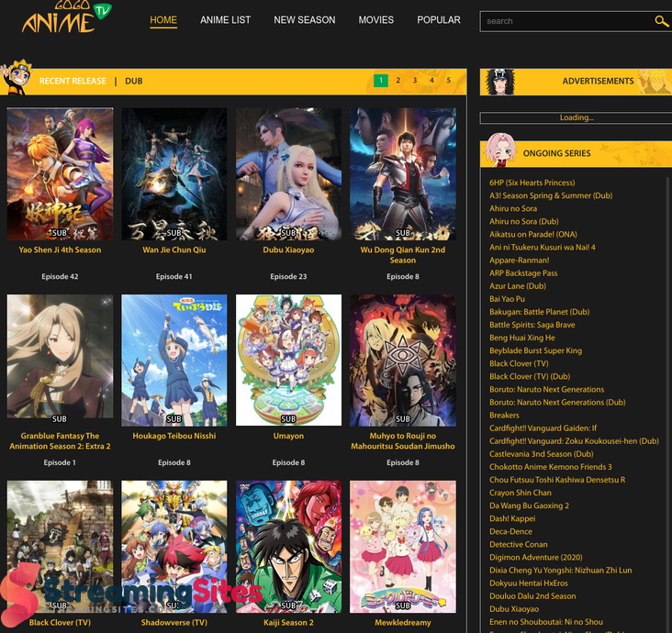Open Bakugan: Battle Planet (Dub) link
This screenshot has width=672, height=633.
[539, 312]
